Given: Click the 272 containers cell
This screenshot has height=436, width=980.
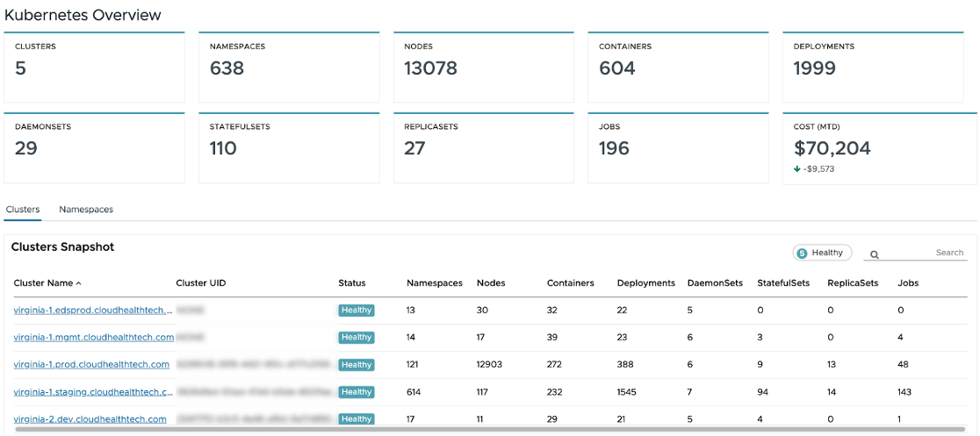Looking at the screenshot, I should (554, 364).
